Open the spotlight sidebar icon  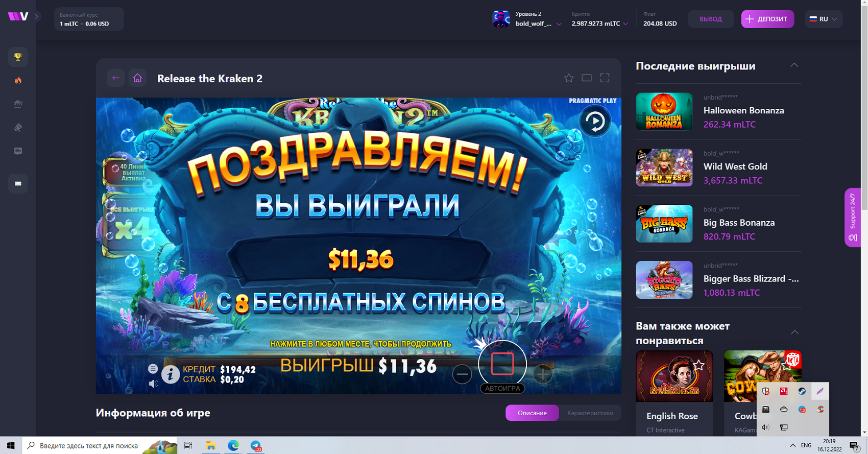(18, 128)
